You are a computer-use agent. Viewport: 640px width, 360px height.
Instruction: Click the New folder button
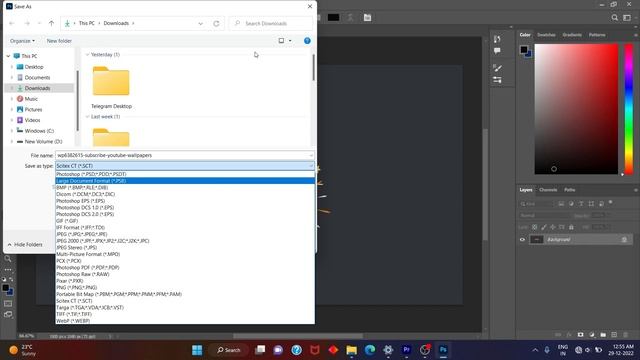[x=59, y=41]
